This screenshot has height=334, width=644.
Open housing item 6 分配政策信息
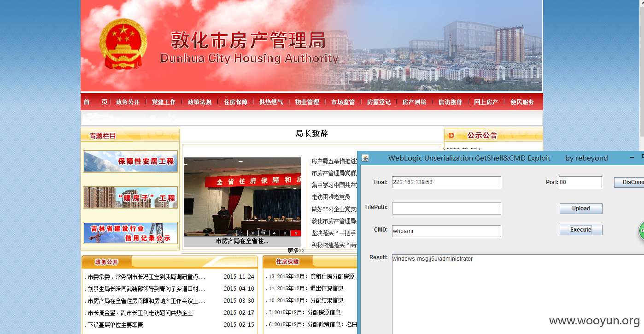coord(312,324)
